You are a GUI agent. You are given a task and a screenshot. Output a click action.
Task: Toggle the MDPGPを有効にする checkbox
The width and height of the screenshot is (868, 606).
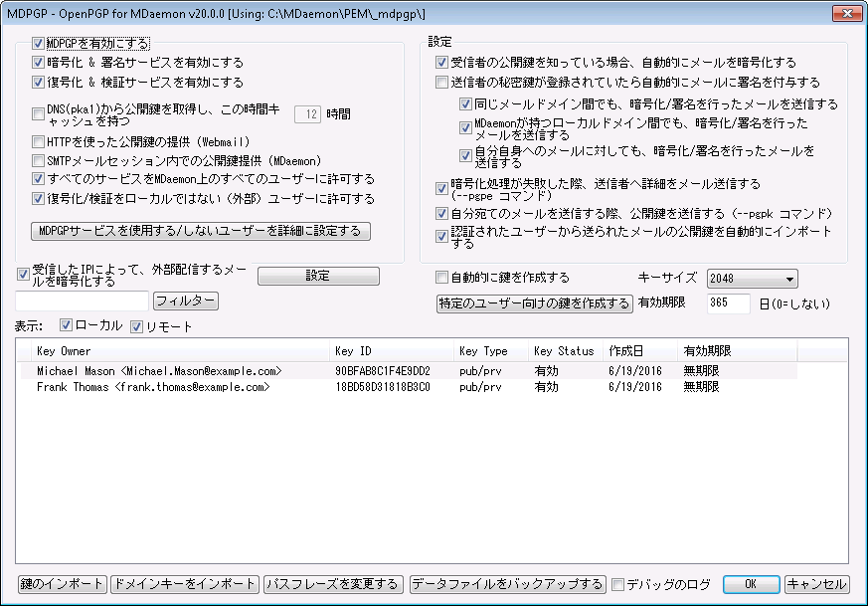pyautogui.click(x=39, y=44)
